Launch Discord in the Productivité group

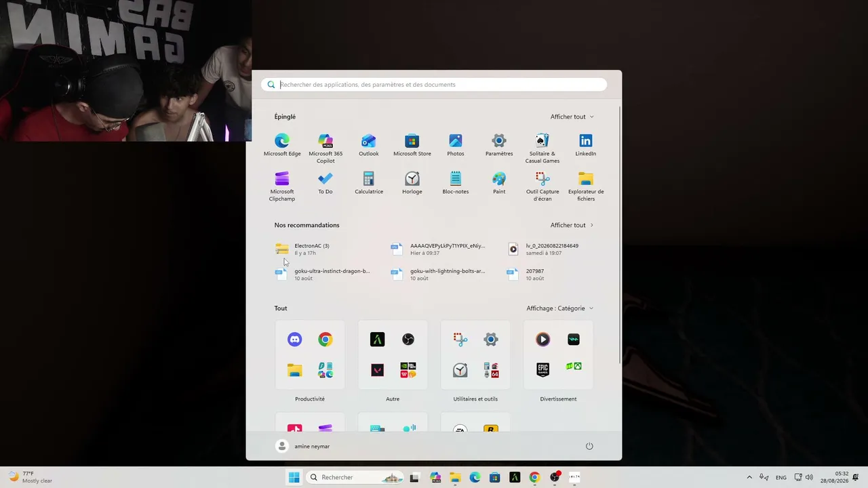(294, 340)
